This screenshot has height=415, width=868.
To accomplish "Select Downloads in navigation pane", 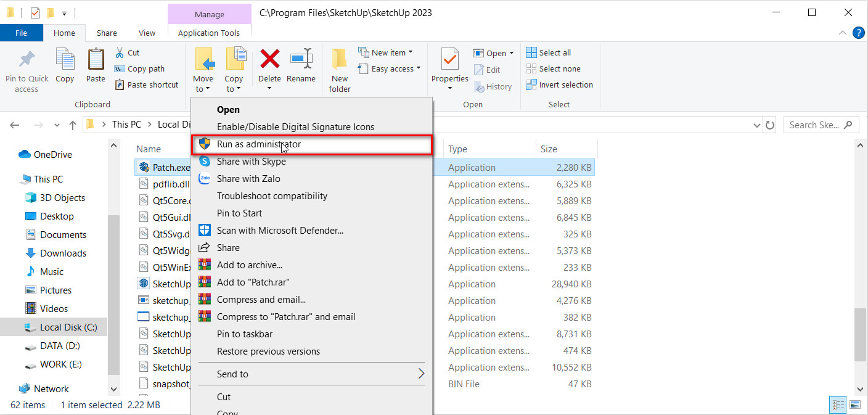I will click(x=63, y=253).
